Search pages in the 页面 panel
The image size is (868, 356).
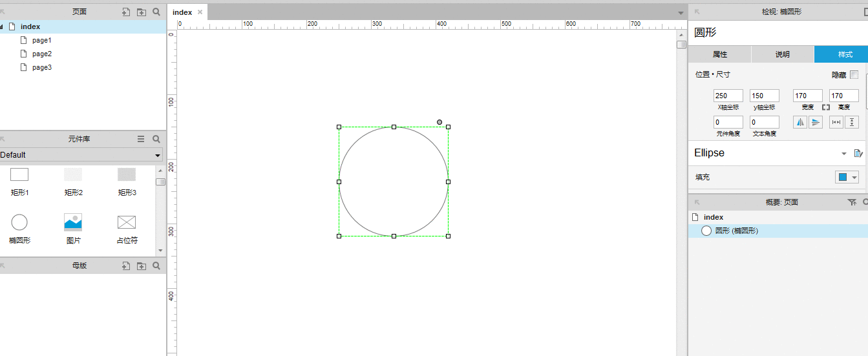coord(156,12)
